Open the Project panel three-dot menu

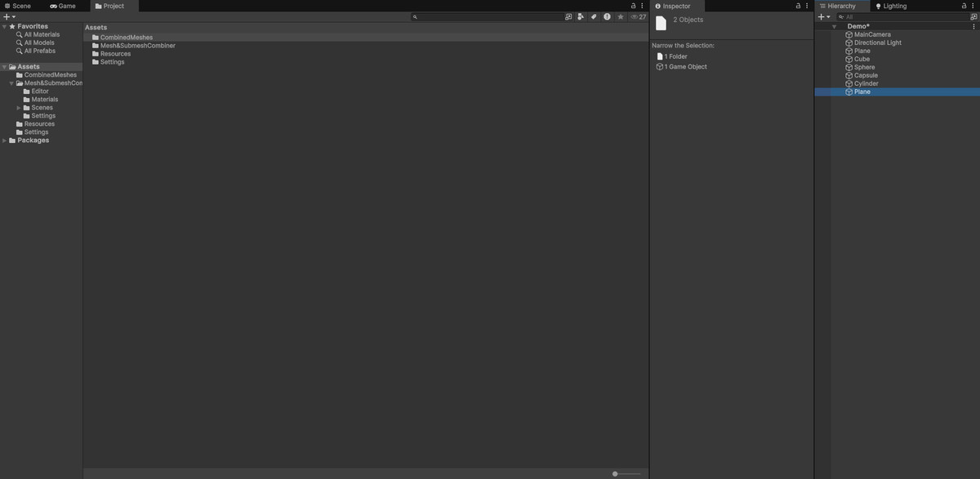(x=643, y=6)
